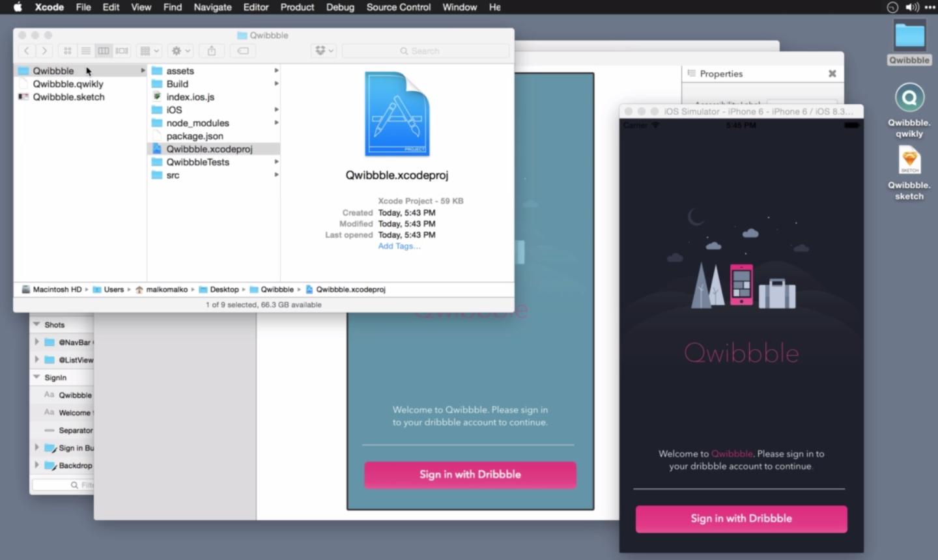Select the Qwibbble.sketch file in Finder
Screen dimensions: 938x560
pos(79,97)
